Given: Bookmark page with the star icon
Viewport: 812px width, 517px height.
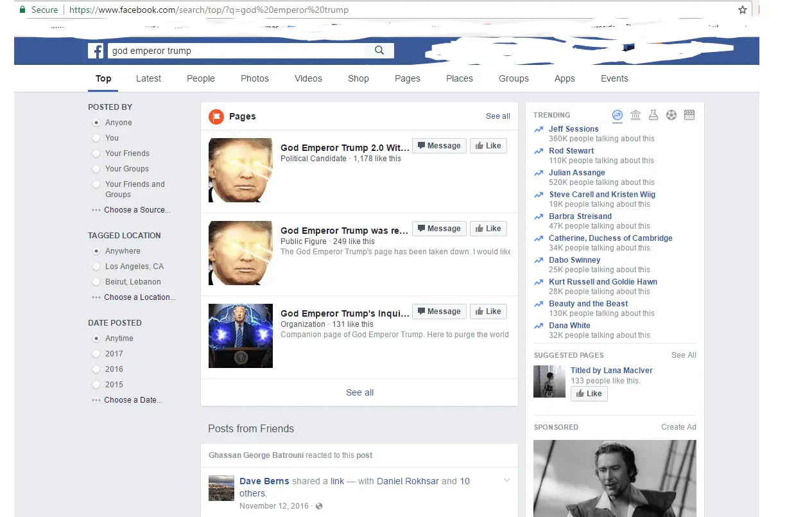Looking at the screenshot, I should [x=743, y=10].
